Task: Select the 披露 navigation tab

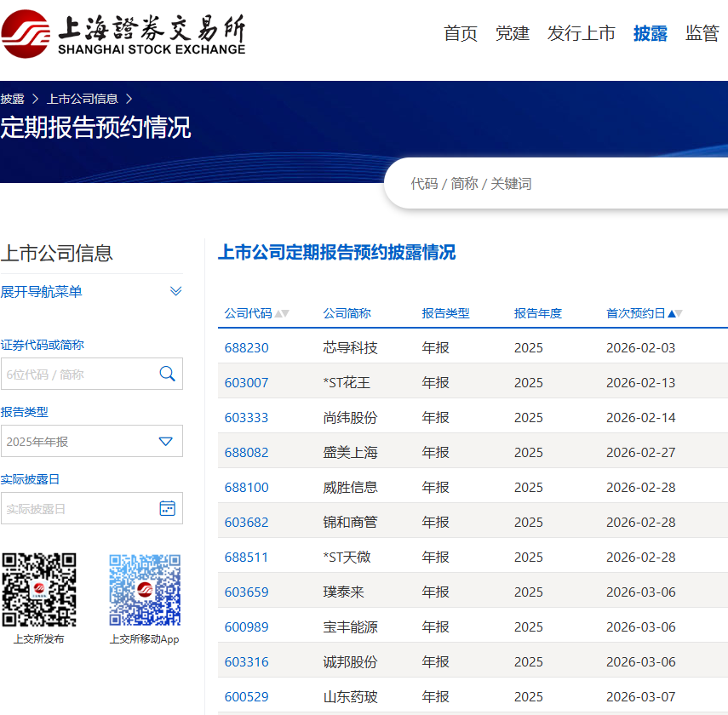Action: pos(651,33)
